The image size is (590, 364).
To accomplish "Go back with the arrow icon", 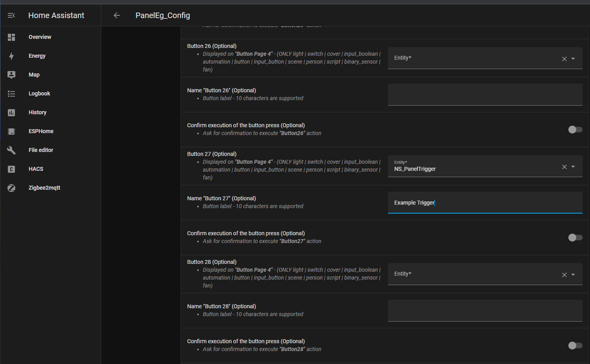I will coord(117,15).
